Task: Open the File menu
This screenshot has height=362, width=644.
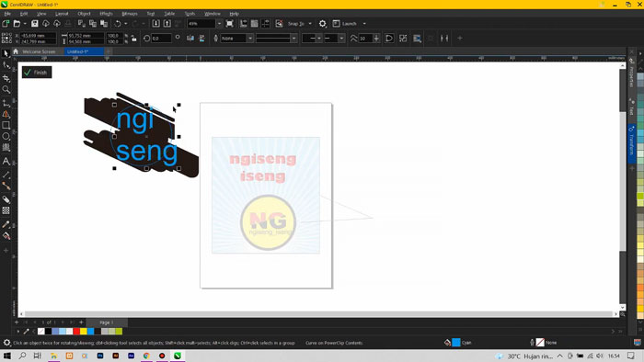Action: [x=7, y=14]
